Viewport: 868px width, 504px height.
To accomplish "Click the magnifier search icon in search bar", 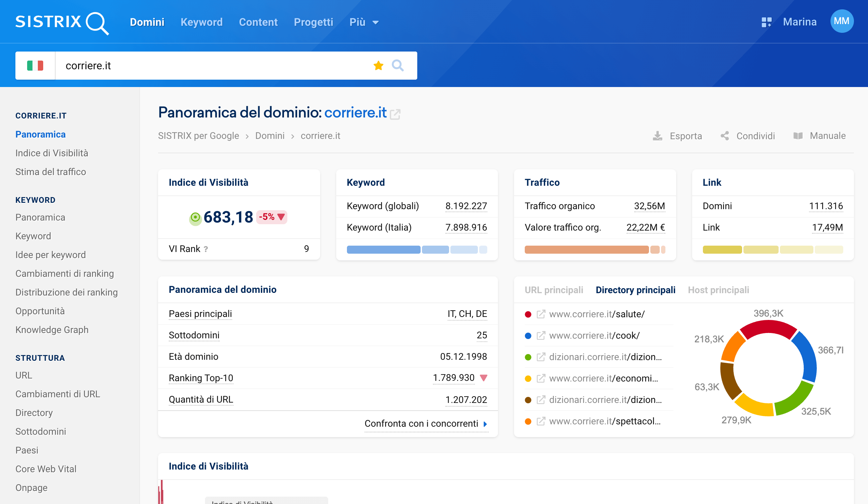I will click(397, 65).
